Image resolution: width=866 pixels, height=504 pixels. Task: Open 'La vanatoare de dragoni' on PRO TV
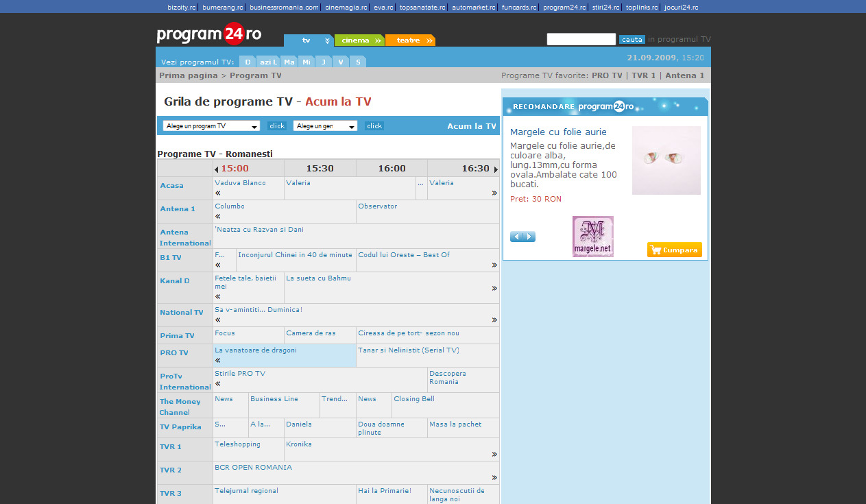[x=256, y=350]
